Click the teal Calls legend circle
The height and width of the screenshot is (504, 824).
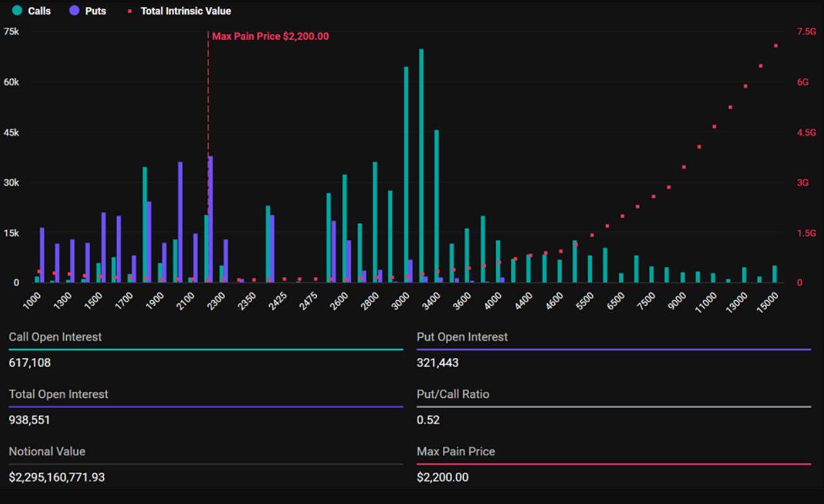pos(18,11)
